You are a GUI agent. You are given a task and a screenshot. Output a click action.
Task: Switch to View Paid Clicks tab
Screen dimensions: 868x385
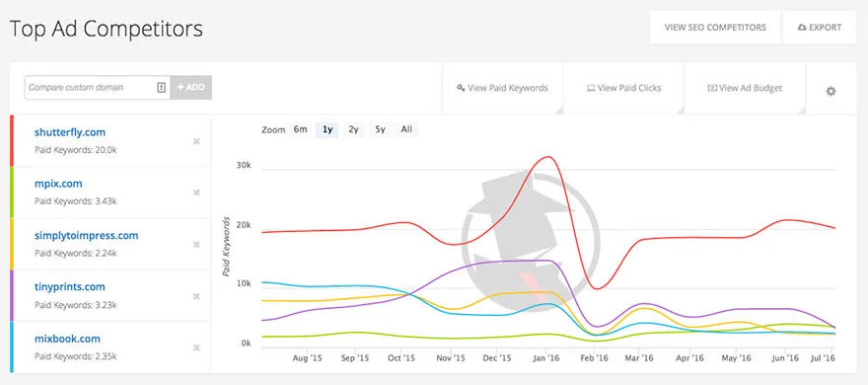(623, 88)
